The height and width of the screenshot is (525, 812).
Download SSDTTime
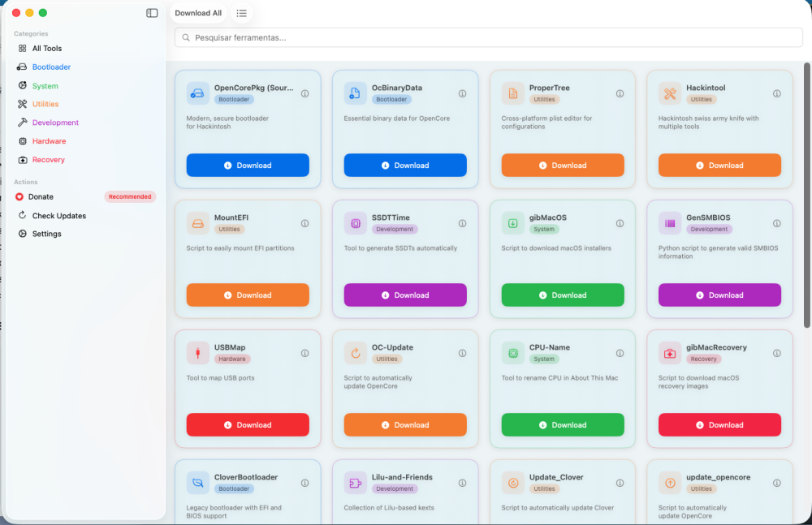click(x=405, y=295)
